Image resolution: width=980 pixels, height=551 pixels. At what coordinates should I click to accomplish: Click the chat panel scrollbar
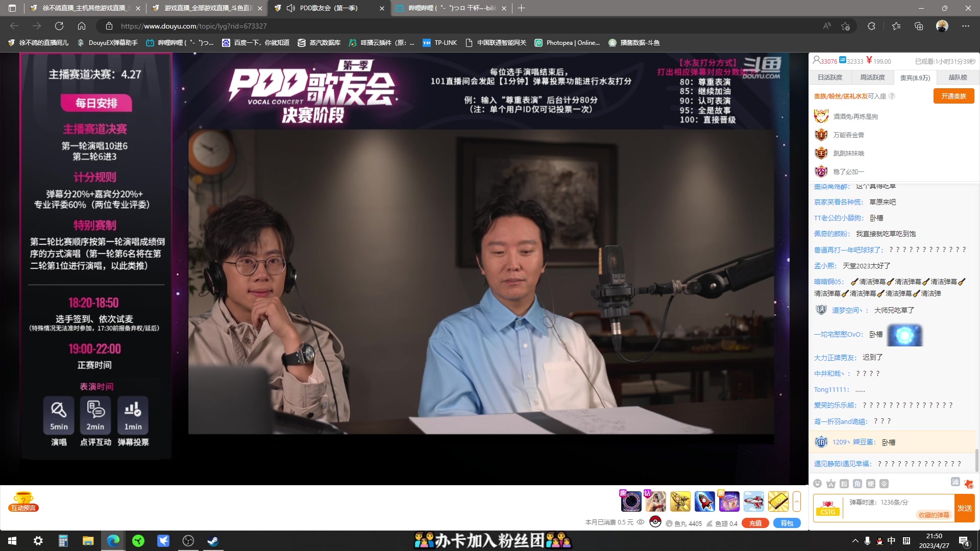(976, 460)
